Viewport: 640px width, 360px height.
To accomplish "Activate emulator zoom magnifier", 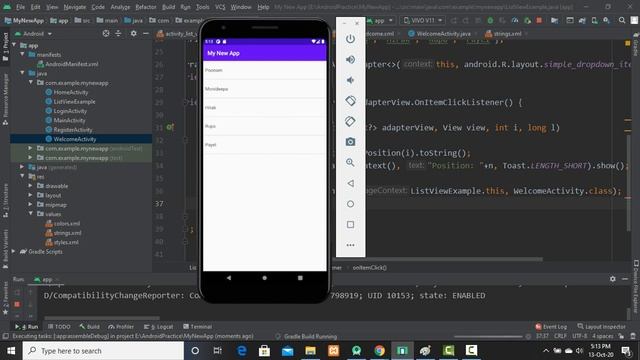I will (x=350, y=162).
